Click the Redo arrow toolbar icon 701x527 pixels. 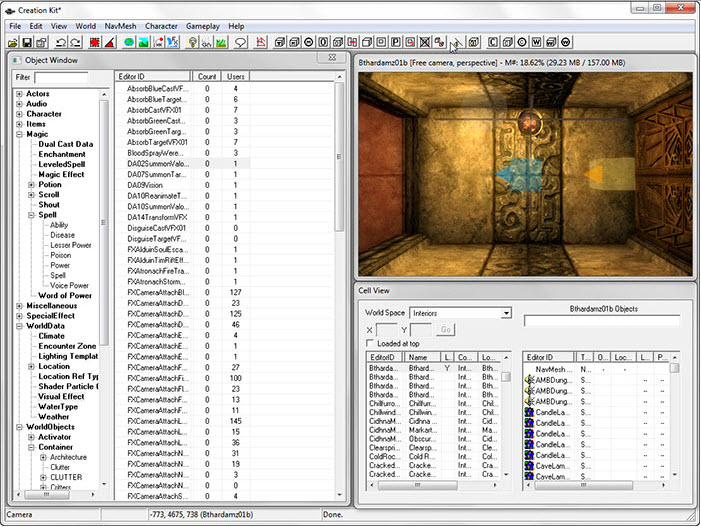(76, 42)
